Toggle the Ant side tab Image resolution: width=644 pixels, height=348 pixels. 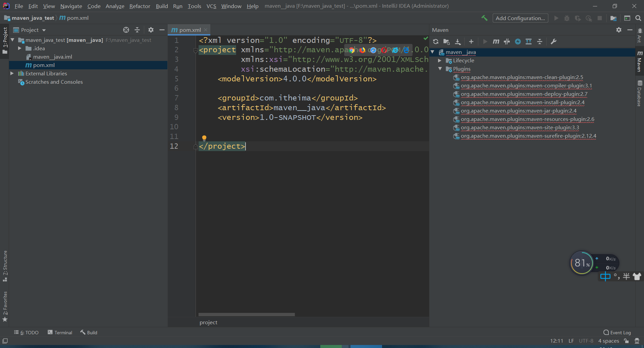640,35
